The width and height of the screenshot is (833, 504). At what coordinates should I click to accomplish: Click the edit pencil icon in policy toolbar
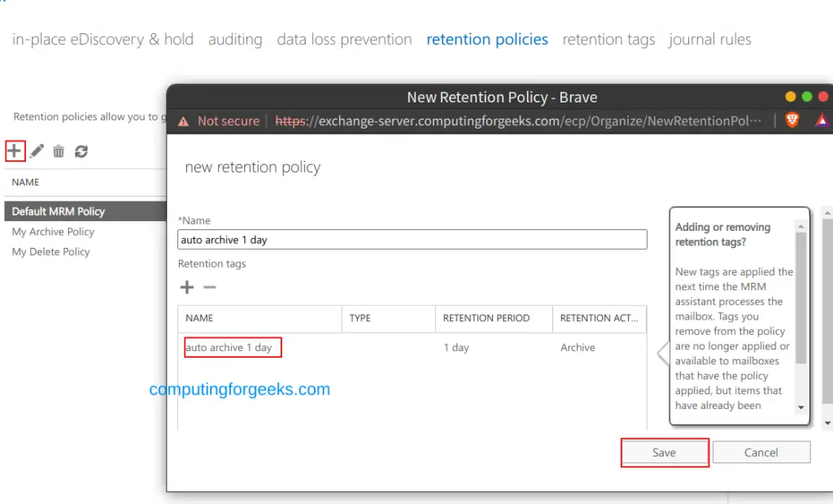click(37, 151)
